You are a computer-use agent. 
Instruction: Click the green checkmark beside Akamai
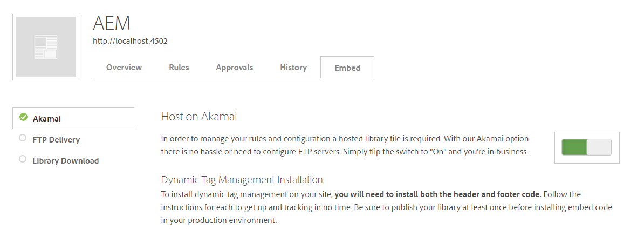23,117
